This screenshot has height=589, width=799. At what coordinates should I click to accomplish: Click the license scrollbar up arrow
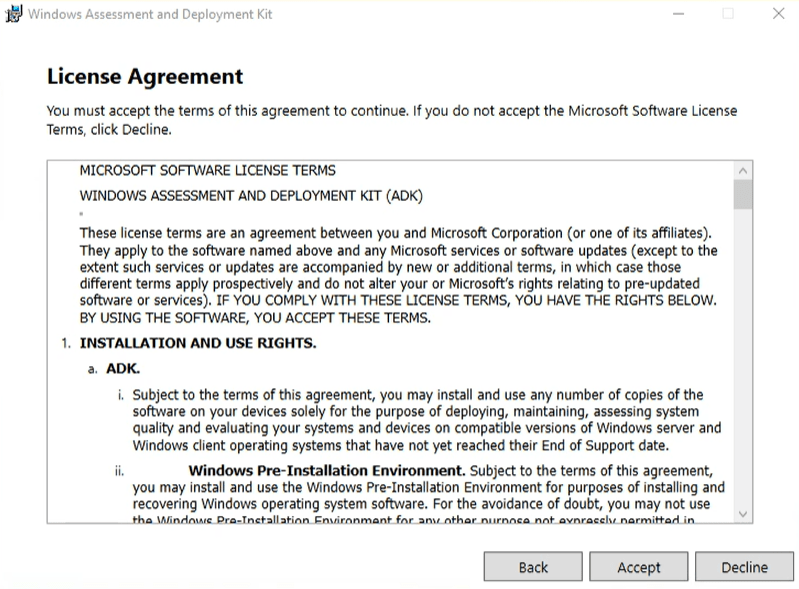743,171
